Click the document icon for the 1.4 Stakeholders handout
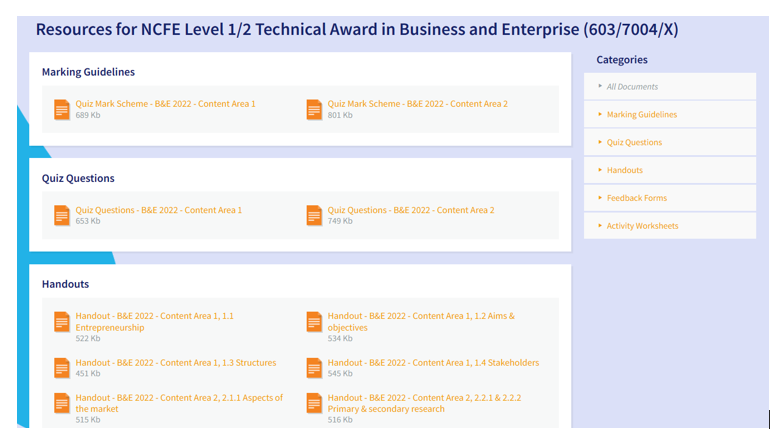The width and height of the screenshot is (783, 447). coord(314,368)
